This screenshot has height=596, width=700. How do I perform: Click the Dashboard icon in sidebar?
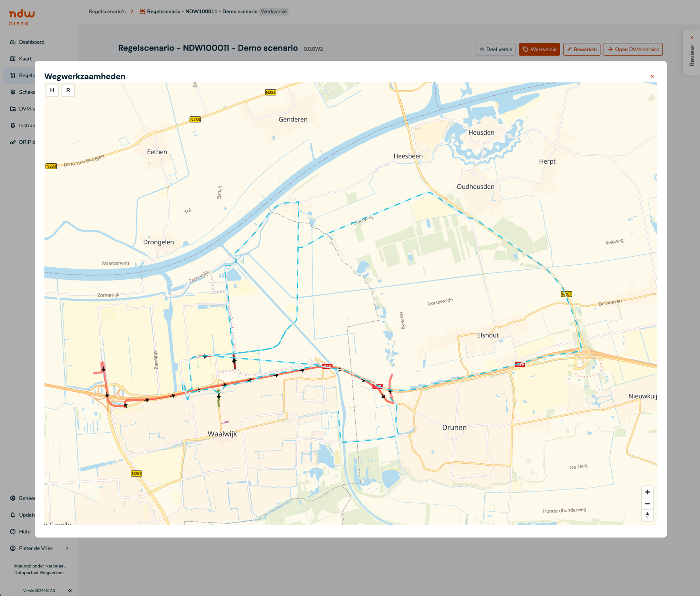pyautogui.click(x=13, y=42)
